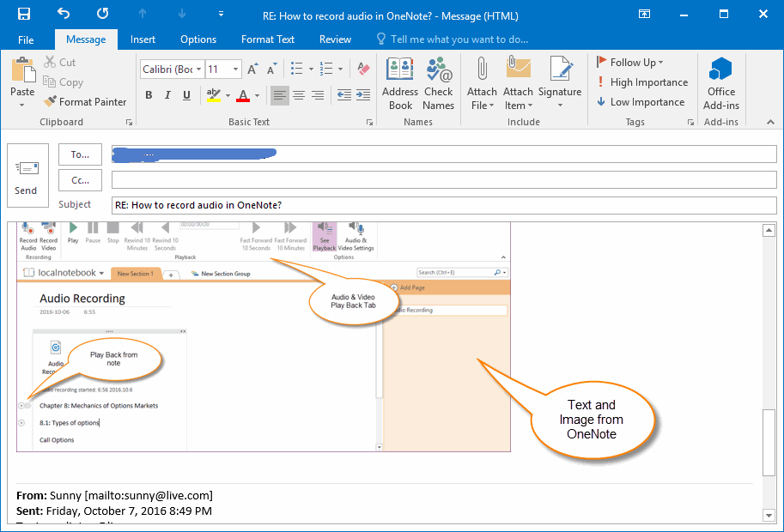The height and width of the screenshot is (532, 784).
Task: Click the message body scroll down arrow
Action: [x=769, y=515]
